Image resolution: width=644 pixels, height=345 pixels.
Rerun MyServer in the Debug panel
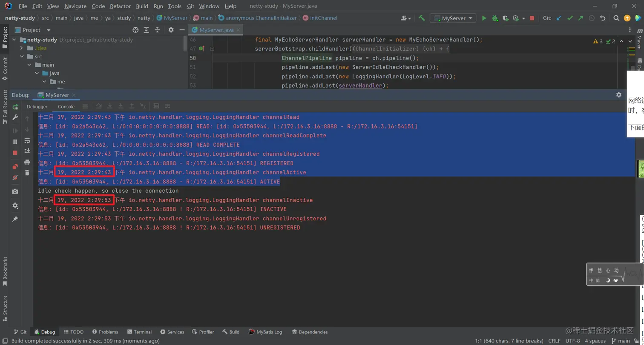tap(15, 107)
